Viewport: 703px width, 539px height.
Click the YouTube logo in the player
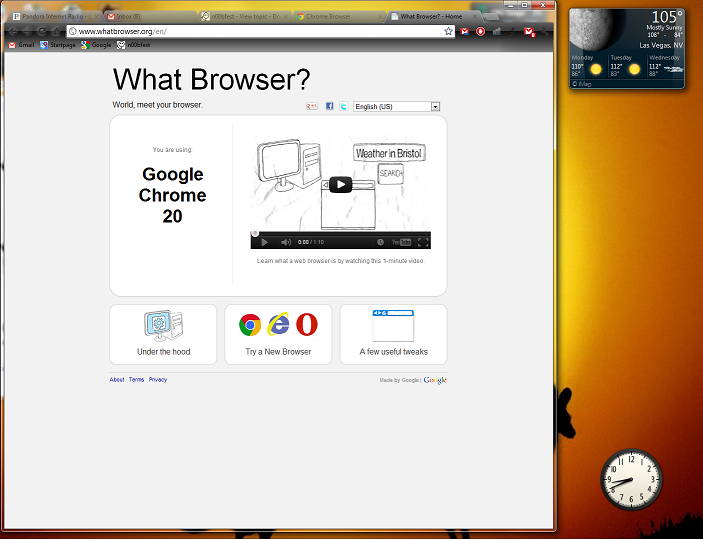[x=401, y=242]
